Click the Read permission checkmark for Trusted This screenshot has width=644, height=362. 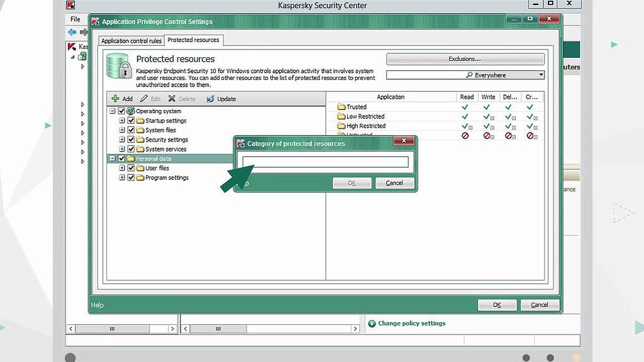coord(466,107)
